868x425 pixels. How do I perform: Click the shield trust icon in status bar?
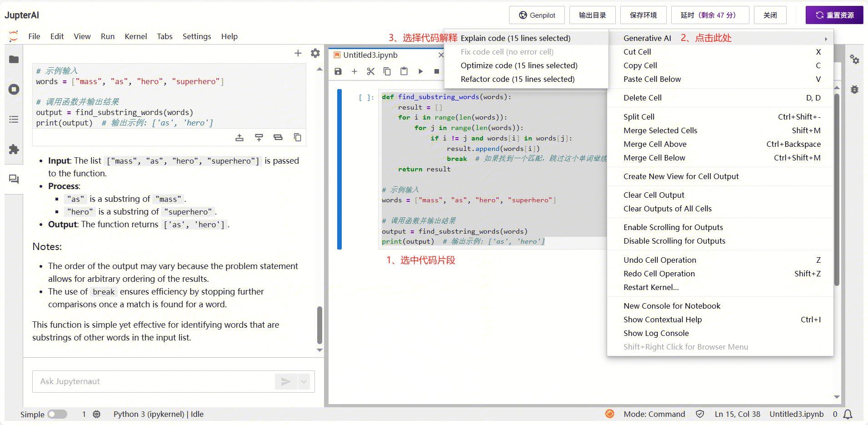click(x=700, y=414)
